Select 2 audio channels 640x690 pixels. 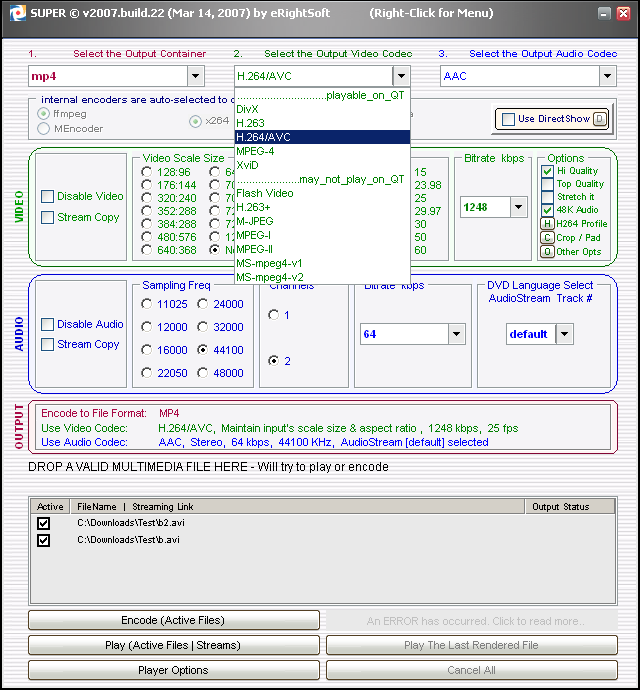coord(273,361)
